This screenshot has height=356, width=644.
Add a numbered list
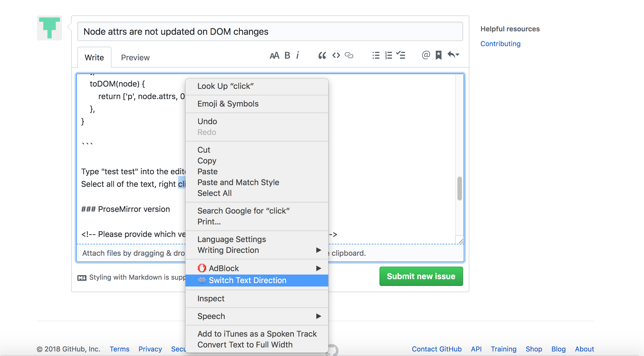click(388, 56)
